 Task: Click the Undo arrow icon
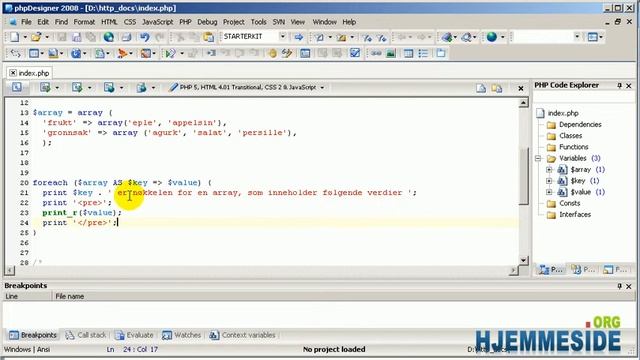144,37
